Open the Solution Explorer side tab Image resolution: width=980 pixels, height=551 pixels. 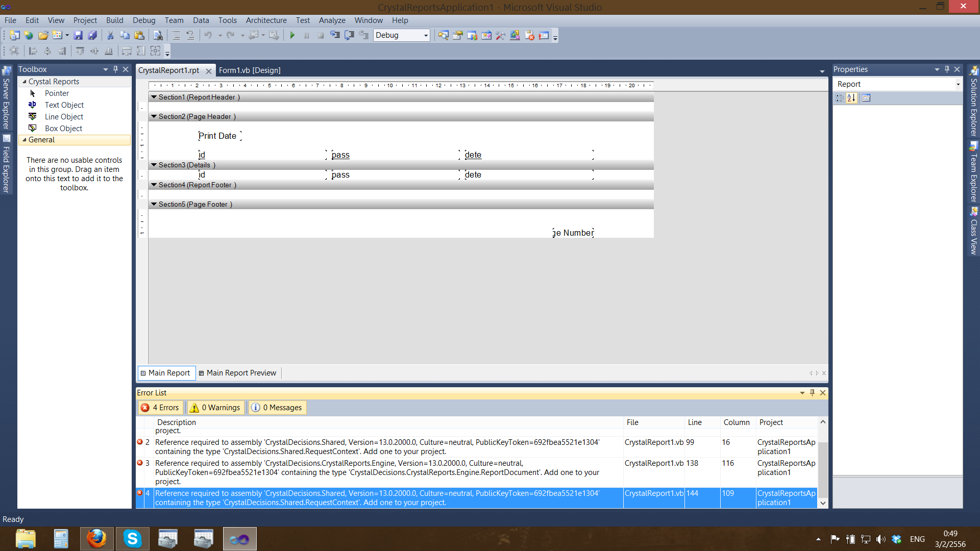pos(973,101)
